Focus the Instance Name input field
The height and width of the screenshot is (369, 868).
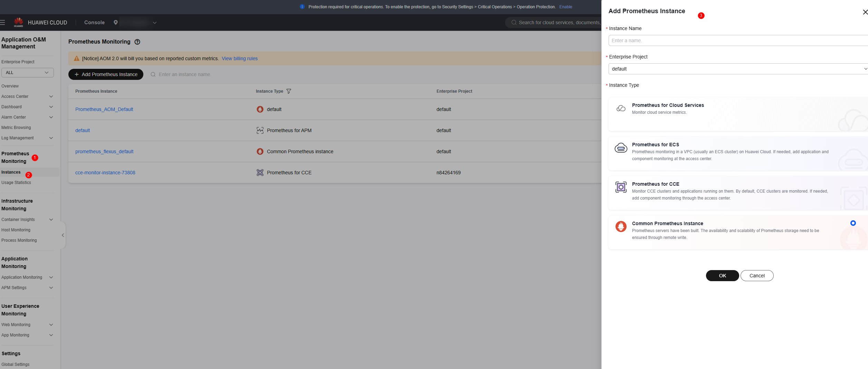[x=738, y=40]
